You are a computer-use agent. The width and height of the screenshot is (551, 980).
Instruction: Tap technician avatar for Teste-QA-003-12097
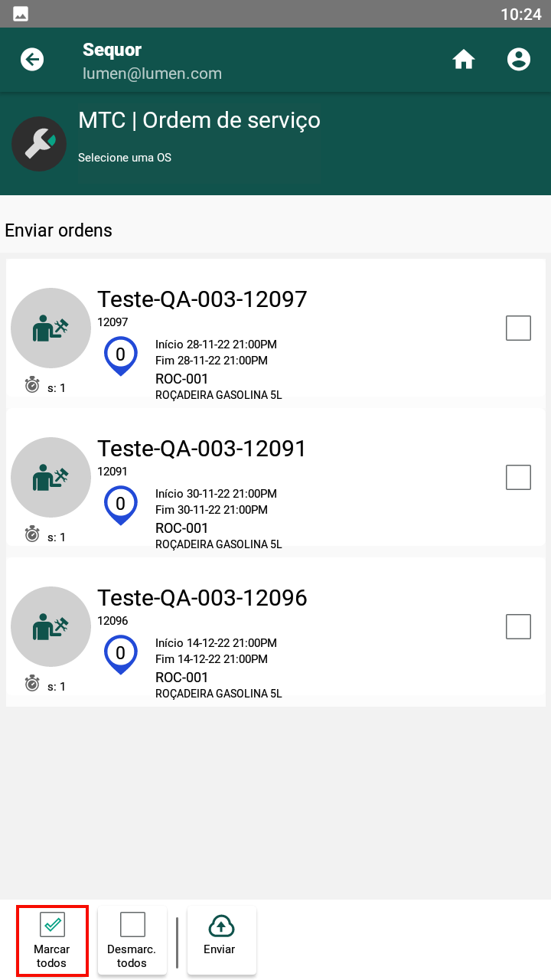coord(51,328)
